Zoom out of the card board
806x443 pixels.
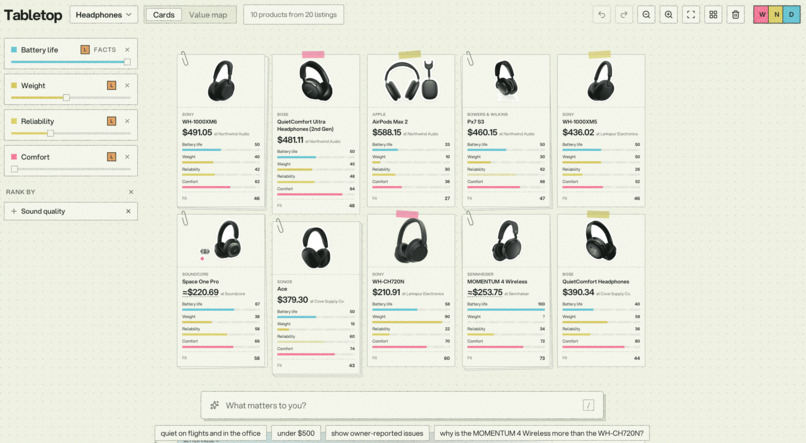pos(646,15)
